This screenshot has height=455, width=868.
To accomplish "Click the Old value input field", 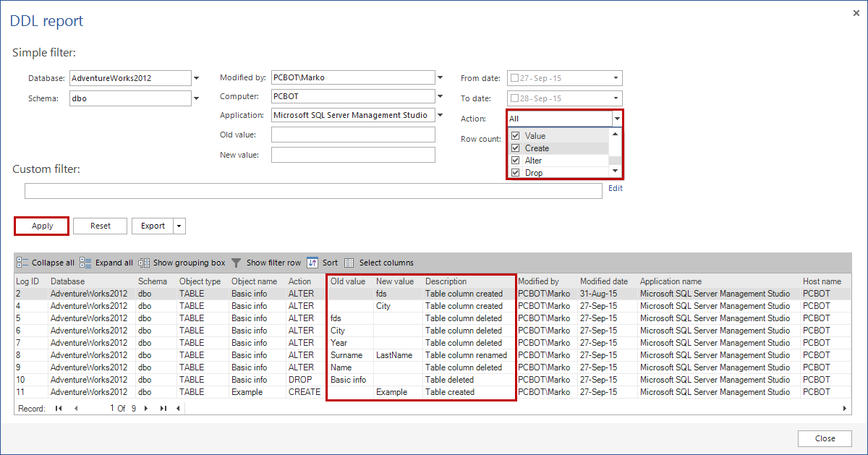I will point(353,135).
